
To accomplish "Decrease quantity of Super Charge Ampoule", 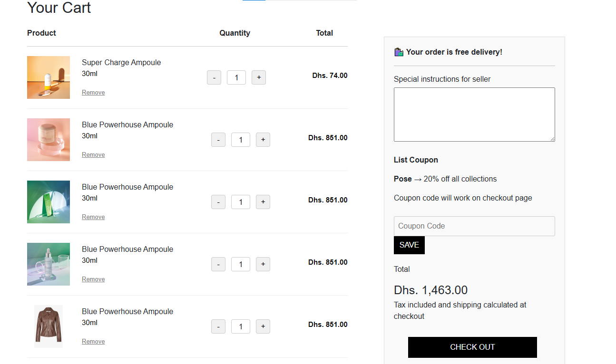I will pos(214,77).
